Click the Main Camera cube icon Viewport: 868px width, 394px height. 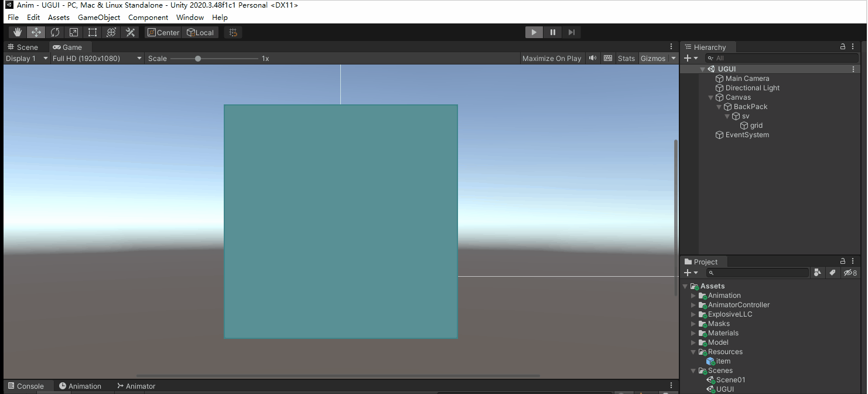[x=720, y=79]
